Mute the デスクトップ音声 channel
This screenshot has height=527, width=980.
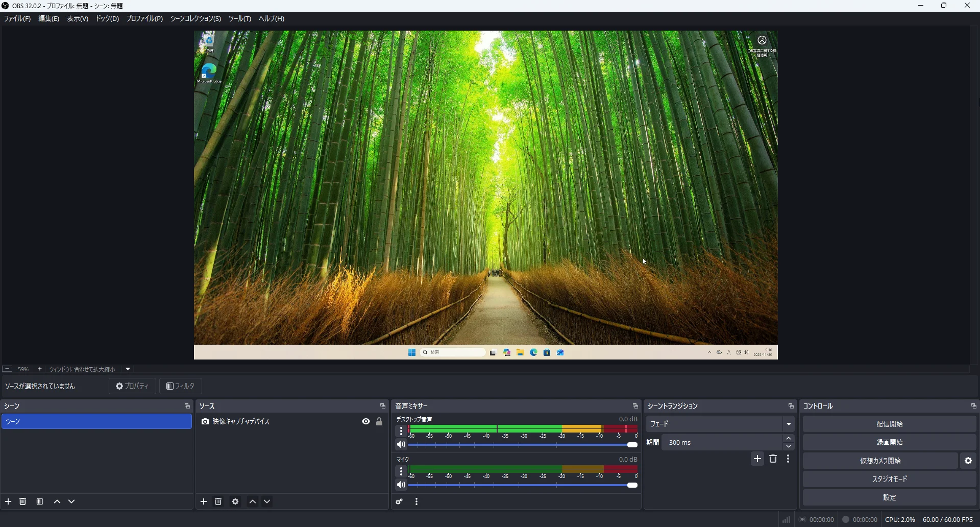click(x=401, y=445)
